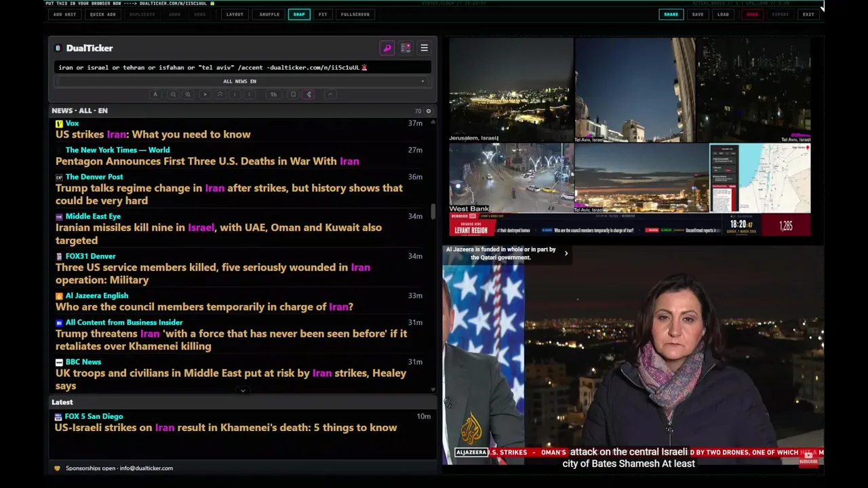Click the LOAD button
Screen dimensions: 868x488
click(724, 14)
